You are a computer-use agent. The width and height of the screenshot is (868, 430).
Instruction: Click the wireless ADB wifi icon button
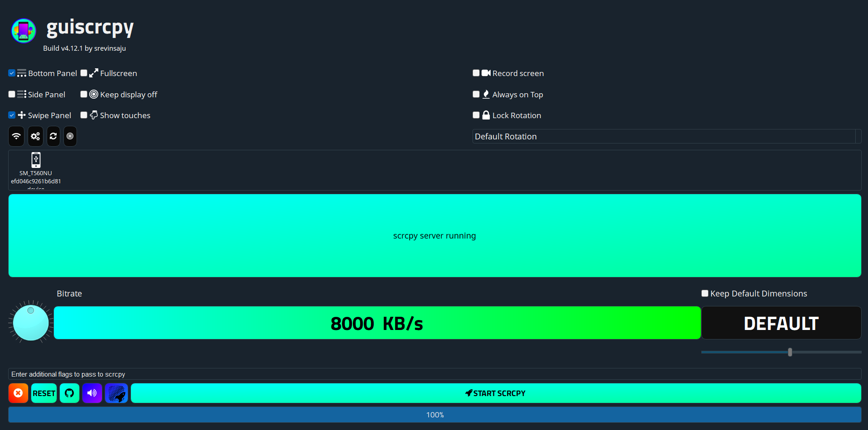pyautogui.click(x=16, y=136)
